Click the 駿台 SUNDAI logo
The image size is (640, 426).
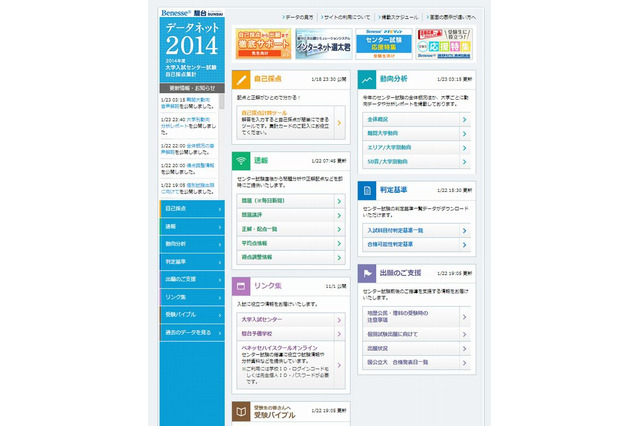[209, 13]
